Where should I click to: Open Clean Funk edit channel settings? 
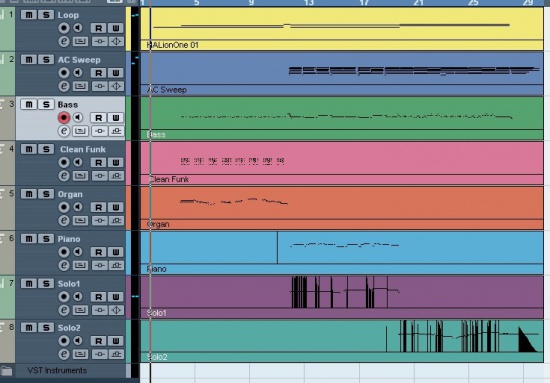pos(64,176)
